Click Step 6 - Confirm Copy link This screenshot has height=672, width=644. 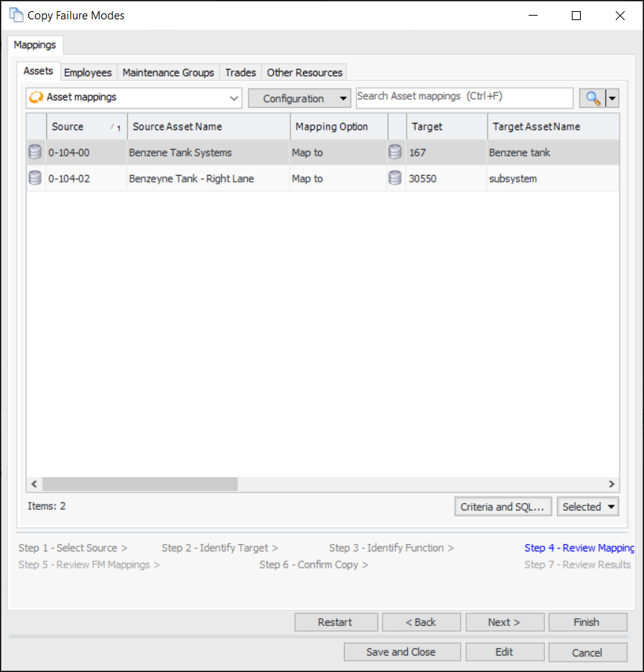pos(314,564)
